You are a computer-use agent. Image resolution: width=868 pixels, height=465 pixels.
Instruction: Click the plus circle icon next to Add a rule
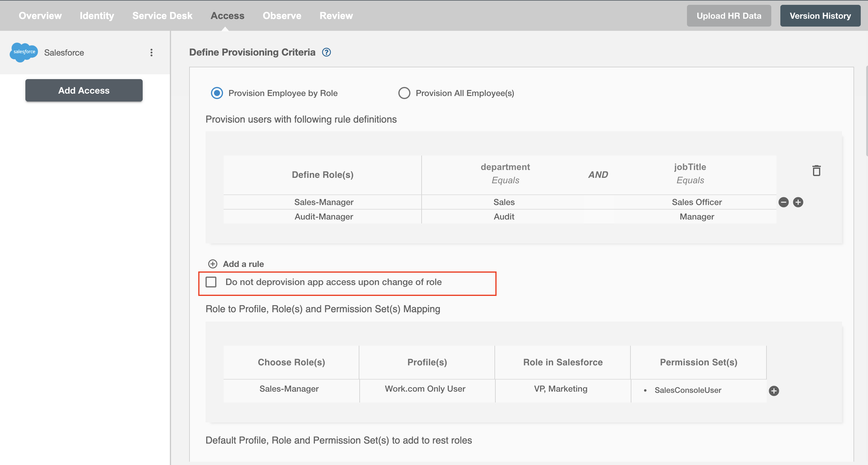coord(213,264)
